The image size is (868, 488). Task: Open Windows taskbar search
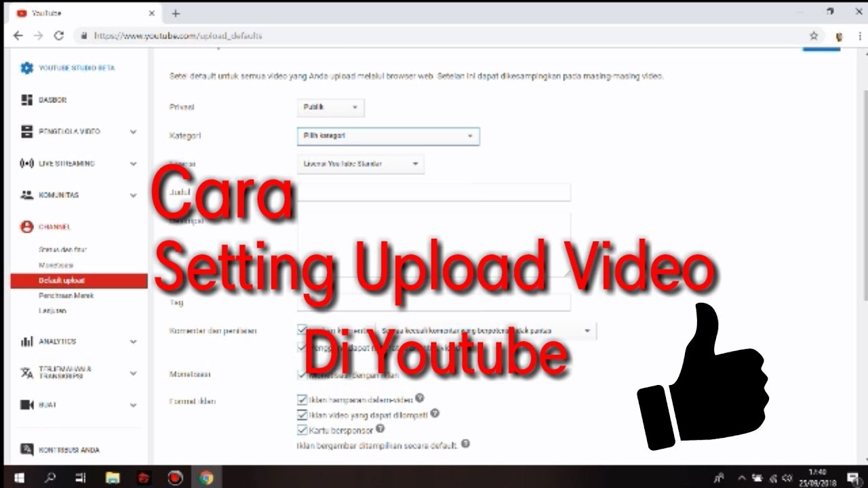(50, 477)
